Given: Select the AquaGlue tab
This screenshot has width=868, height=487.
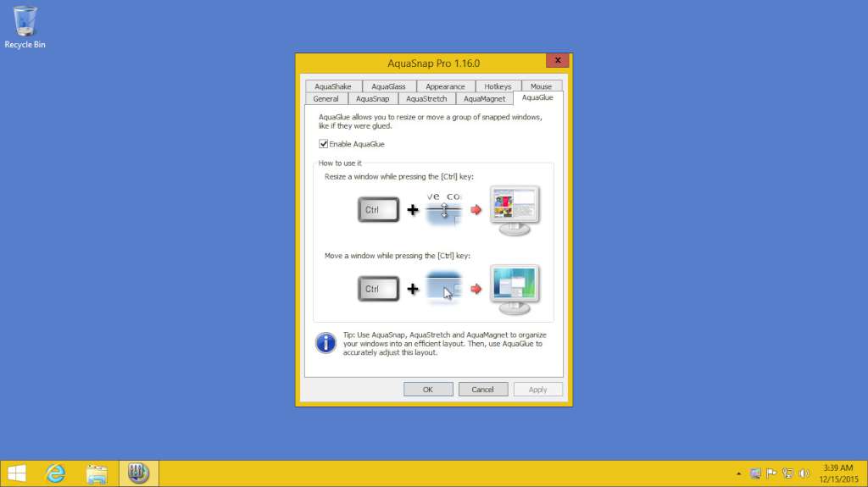Looking at the screenshot, I should 537,97.
